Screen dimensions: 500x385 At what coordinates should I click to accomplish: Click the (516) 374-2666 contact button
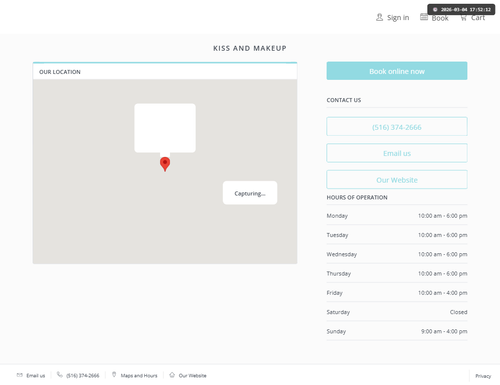coord(397,127)
